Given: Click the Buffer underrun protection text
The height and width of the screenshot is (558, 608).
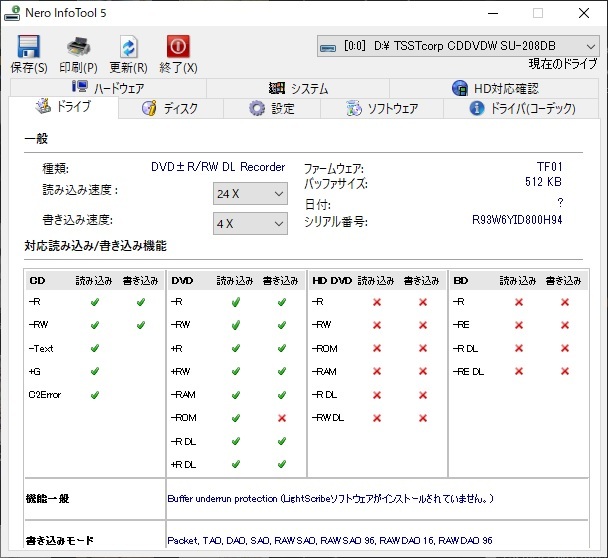Looking at the screenshot, I should point(330,499).
